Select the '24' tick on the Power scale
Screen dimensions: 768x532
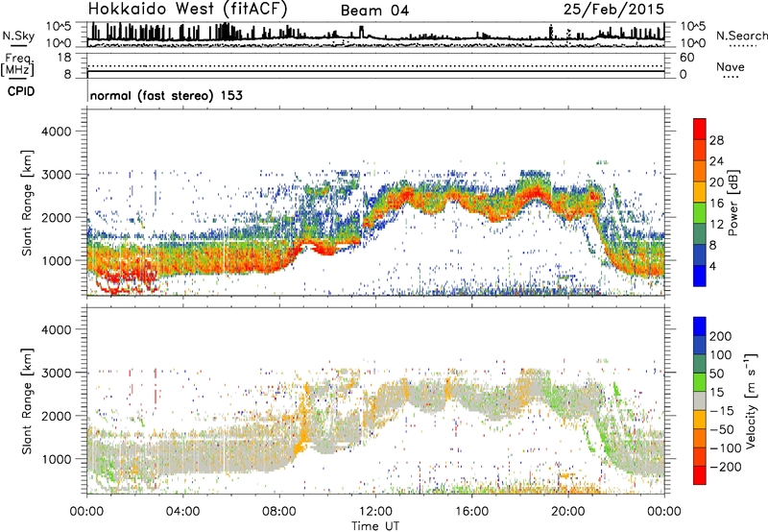pos(716,161)
